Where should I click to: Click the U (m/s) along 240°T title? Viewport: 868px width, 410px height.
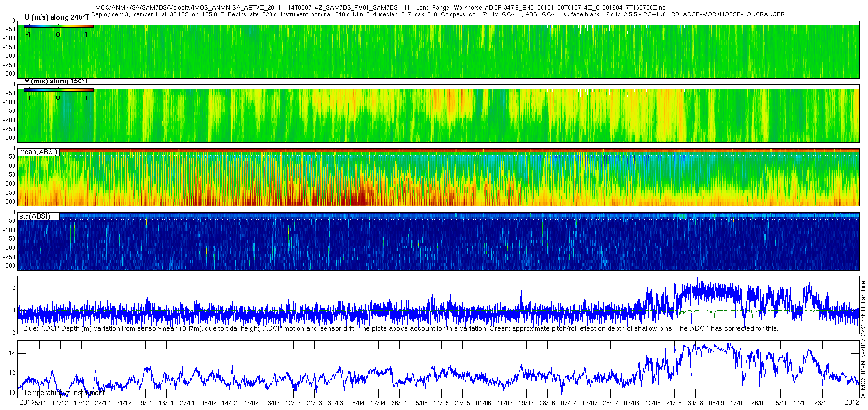[x=56, y=17]
